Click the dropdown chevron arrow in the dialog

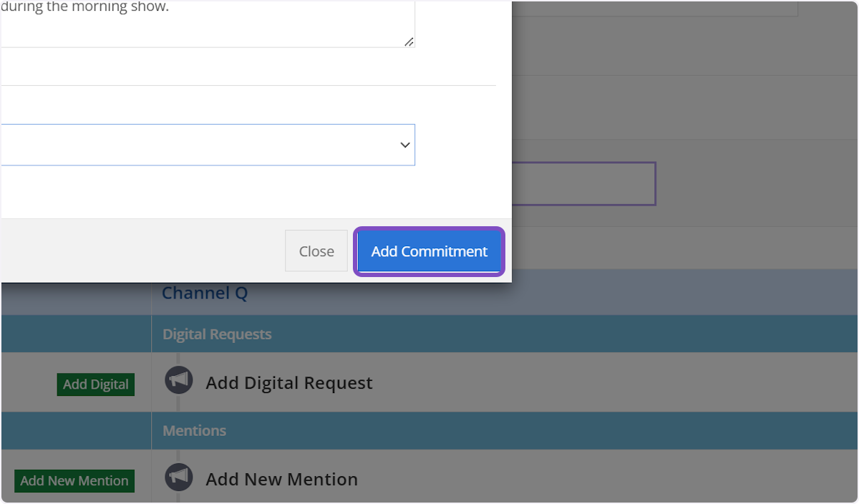coord(405,145)
